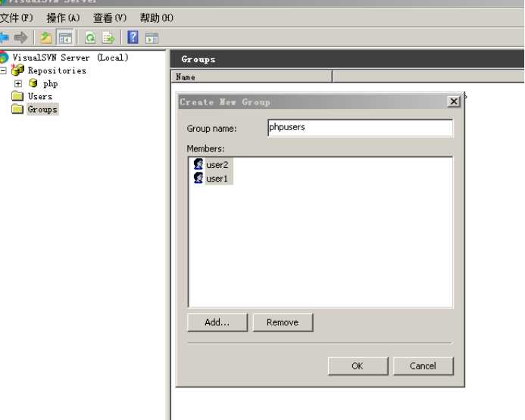
Task: Click the Remove button
Action: tap(283, 322)
